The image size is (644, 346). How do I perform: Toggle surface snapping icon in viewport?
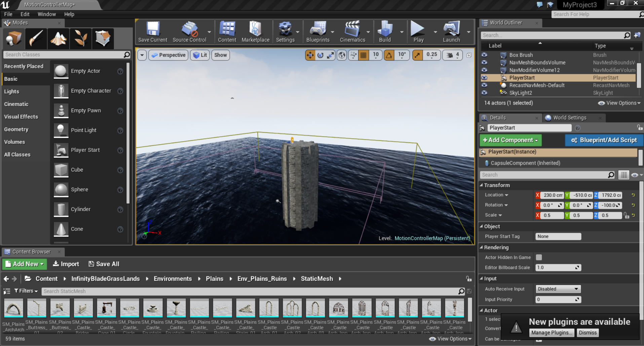(x=353, y=55)
